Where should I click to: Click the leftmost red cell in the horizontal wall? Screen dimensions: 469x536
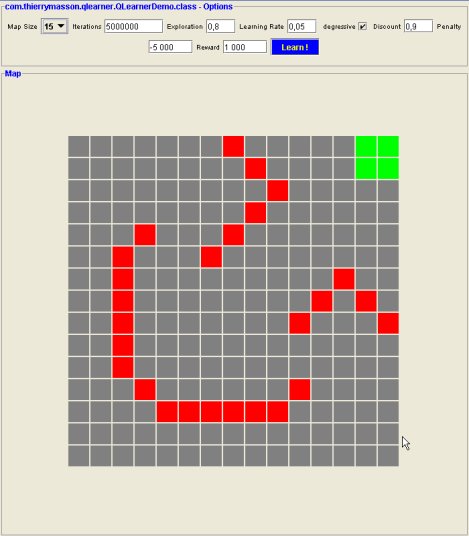click(x=167, y=412)
